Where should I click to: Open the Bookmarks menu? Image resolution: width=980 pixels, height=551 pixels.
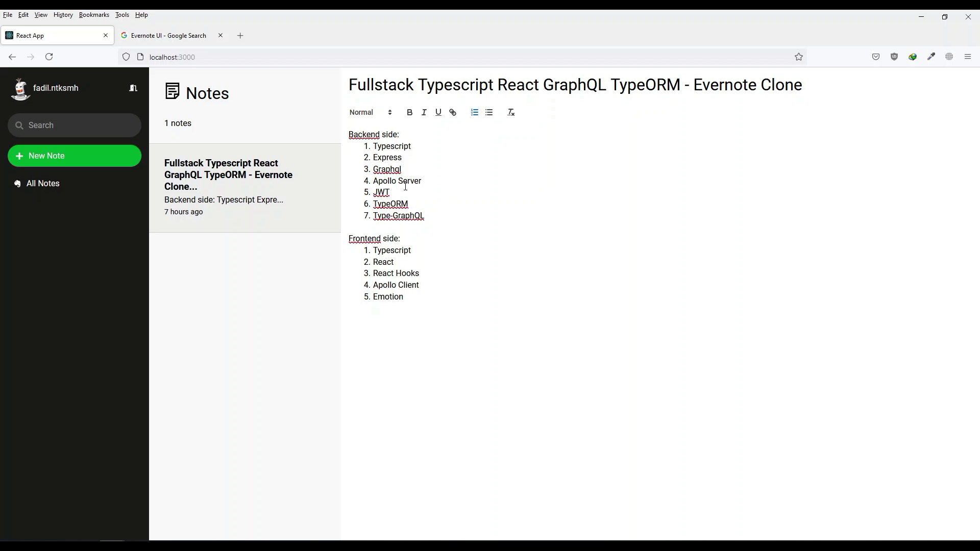[x=94, y=15]
